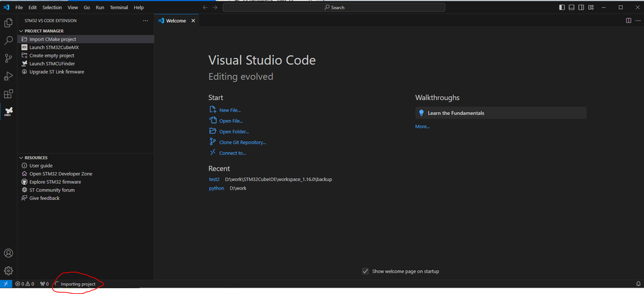Open the sidebar more actions ellipsis
The image size is (644, 294).
click(145, 21)
